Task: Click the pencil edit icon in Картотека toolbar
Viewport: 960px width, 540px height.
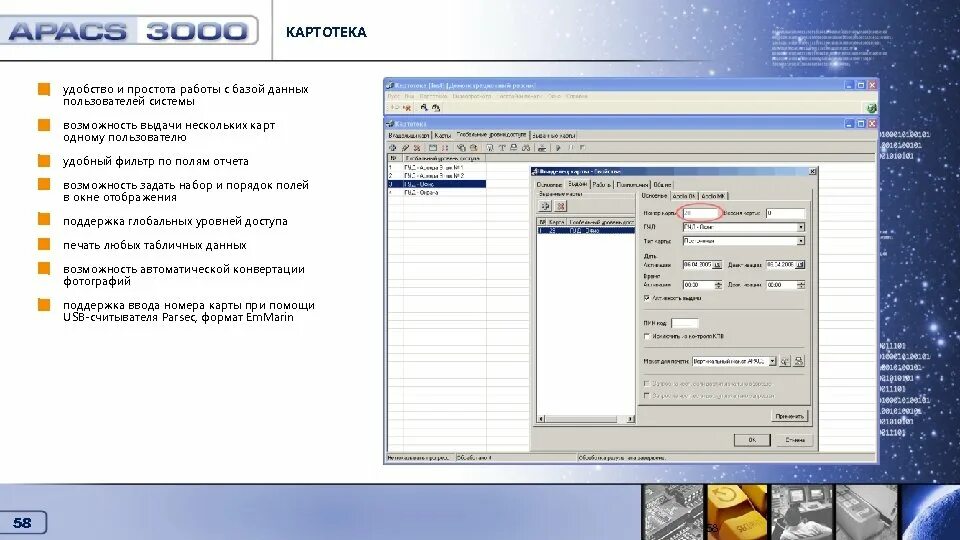Action: click(x=405, y=148)
